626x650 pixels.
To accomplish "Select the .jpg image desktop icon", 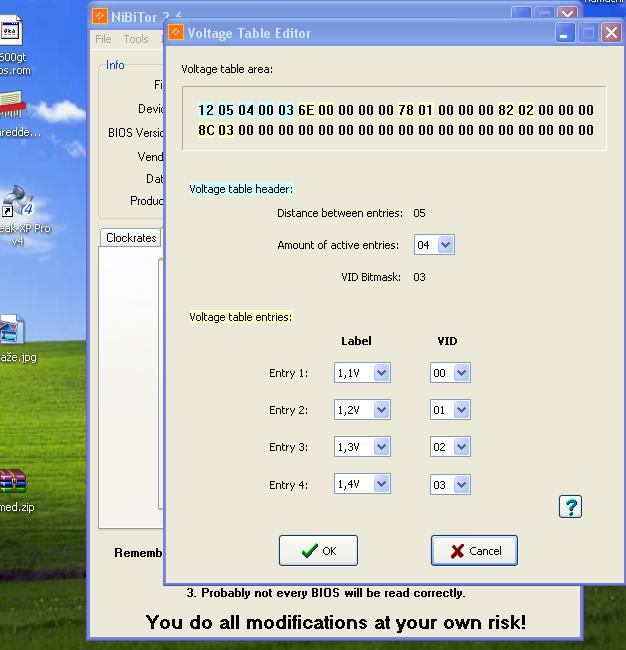I will (x=10, y=331).
